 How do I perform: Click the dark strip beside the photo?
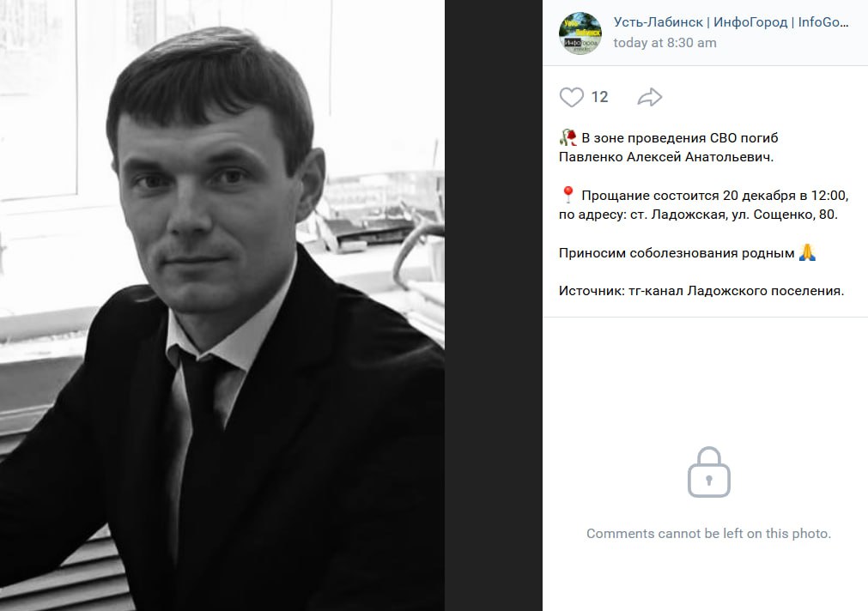493,305
